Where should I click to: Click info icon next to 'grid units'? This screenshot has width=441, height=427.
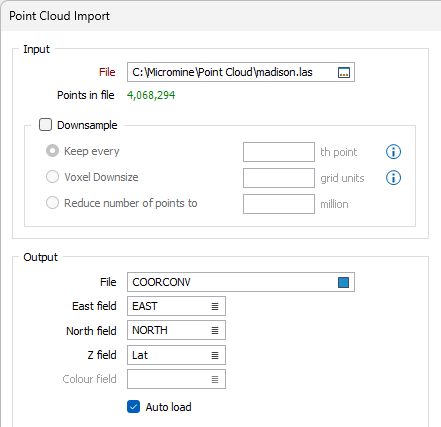393,178
